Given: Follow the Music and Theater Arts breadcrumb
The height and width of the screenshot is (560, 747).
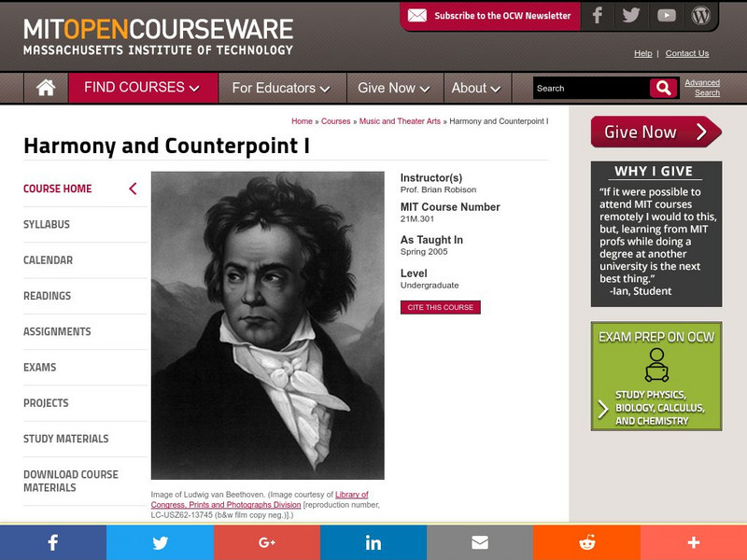Looking at the screenshot, I should (x=400, y=121).
